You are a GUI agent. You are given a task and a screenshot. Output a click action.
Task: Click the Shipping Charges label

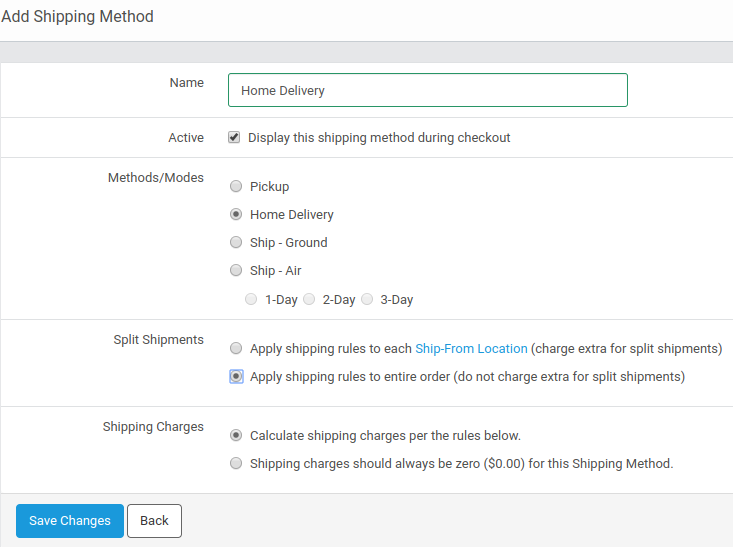tap(153, 427)
